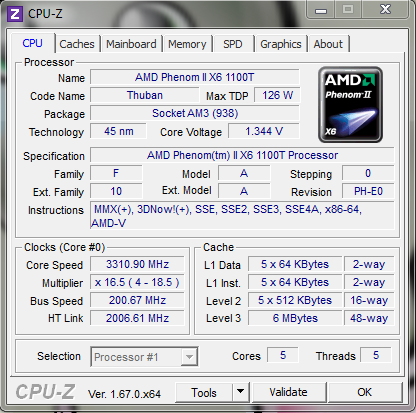Click the Core Voltage value 1.344 V
416x413 pixels.
tap(264, 131)
